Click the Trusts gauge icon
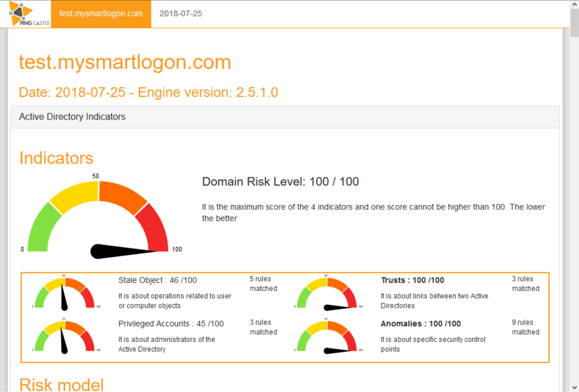Screen dimensions: 579x392 click(x=326, y=293)
